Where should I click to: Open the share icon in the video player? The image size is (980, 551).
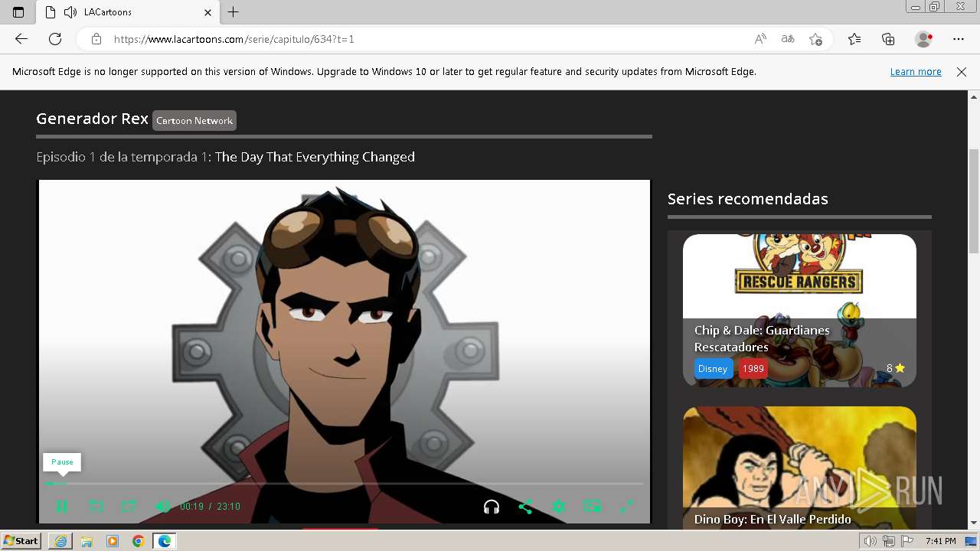tap(525, 507)
